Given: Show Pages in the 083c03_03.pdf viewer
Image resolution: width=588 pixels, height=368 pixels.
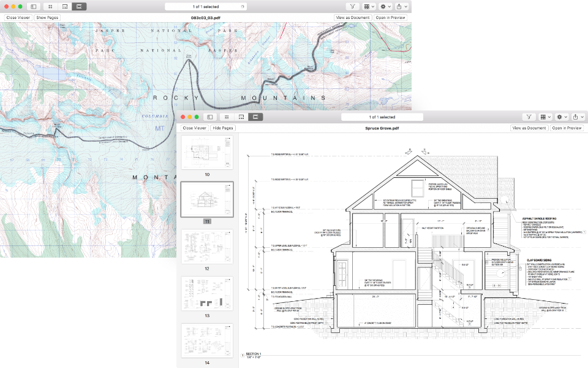Looking at the screenshot, I should (x=47, y=18).
